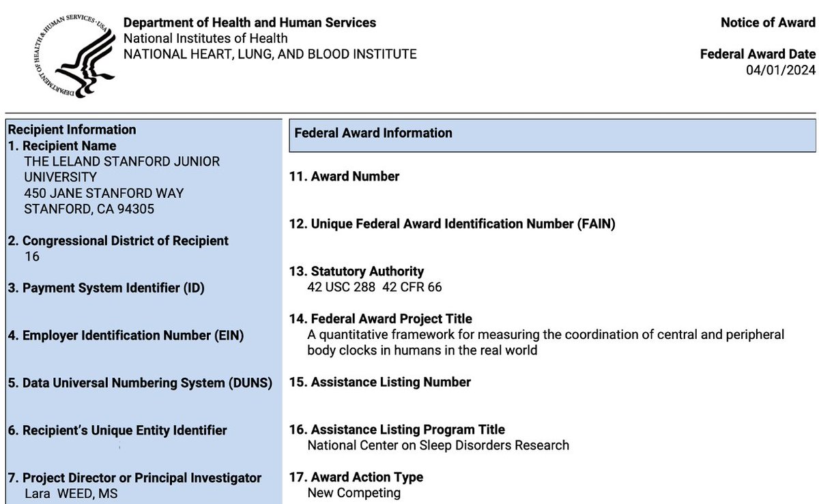
Task: Click 'body clocks in humans in the real world'
Action: pos(422,351)
